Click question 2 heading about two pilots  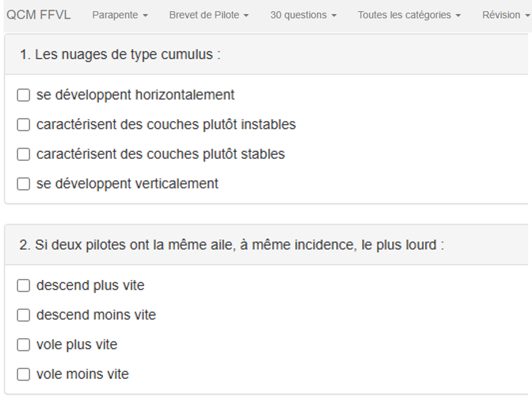click(231, 245)
